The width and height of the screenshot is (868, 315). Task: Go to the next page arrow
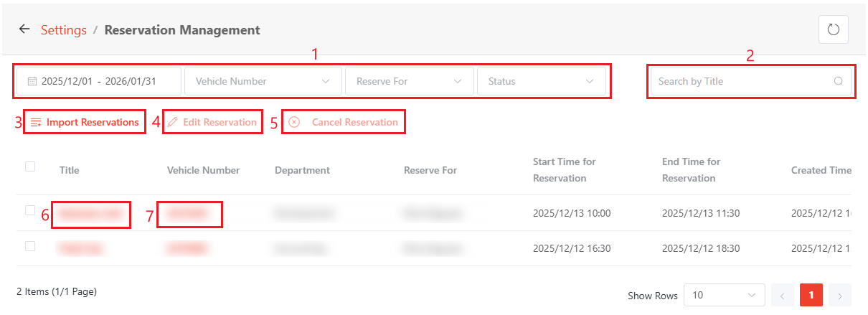coord(839,295)
